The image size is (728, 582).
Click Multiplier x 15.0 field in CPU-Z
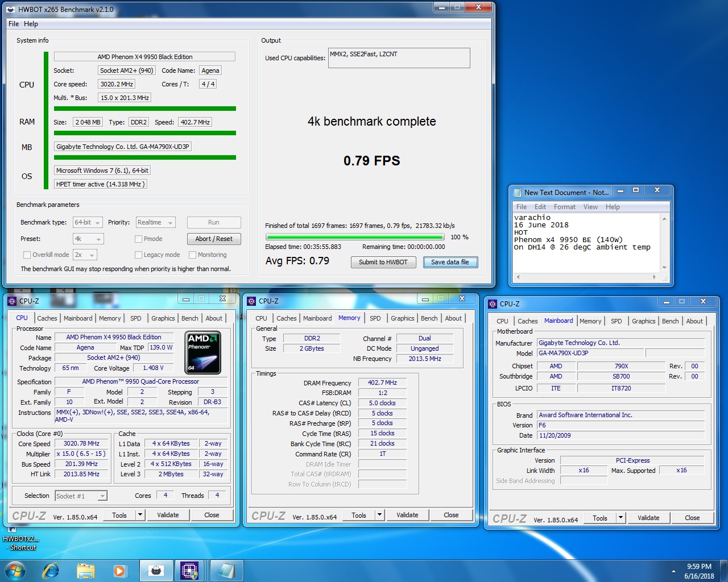(x=81, y=454)
